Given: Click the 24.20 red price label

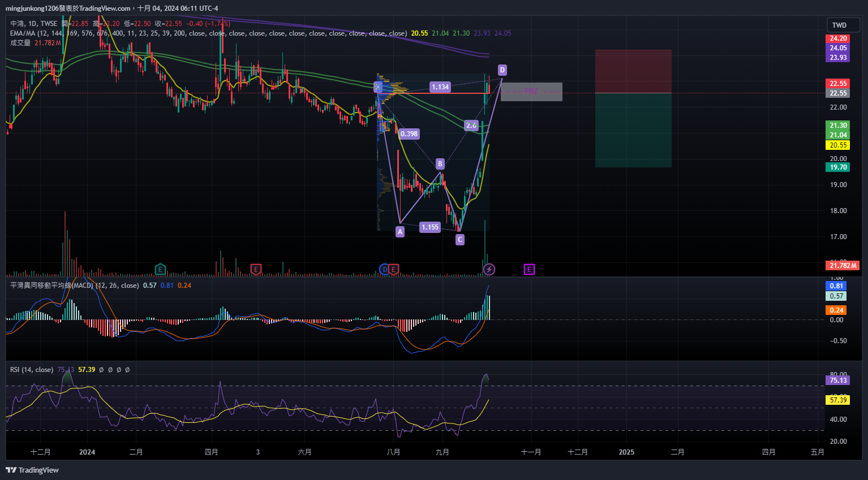Looking at the screenshot, I should pos(838,38).
